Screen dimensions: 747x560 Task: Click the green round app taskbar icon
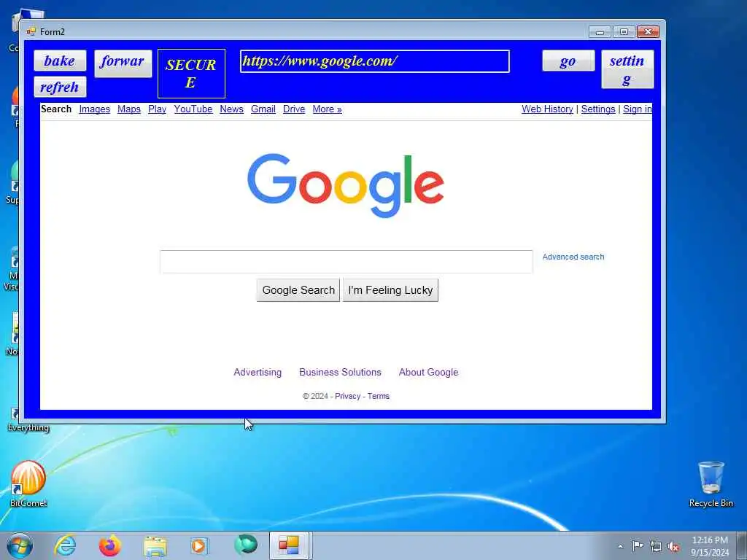pyautogui.click(x=246, y=545)
